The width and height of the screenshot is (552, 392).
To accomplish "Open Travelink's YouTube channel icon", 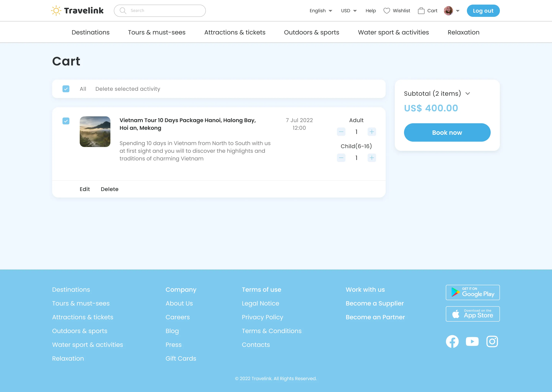I will coord(472,341).
